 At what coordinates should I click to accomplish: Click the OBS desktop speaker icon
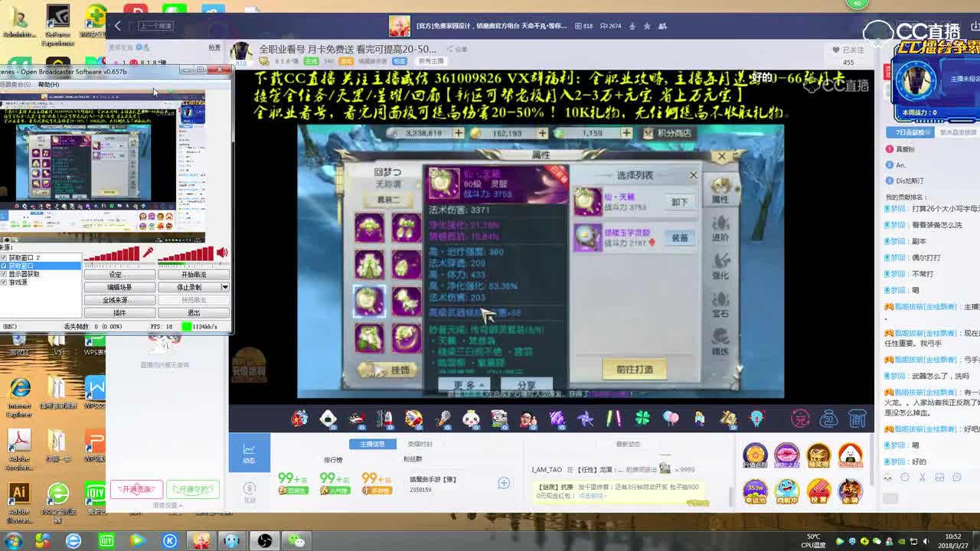click(x=222, y=253)
